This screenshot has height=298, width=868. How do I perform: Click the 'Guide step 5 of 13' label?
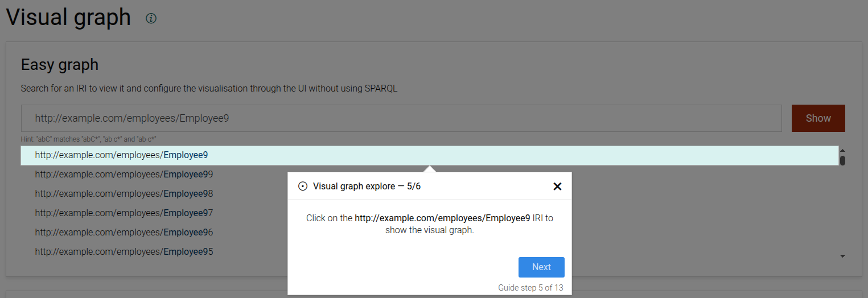click(530, 288)
